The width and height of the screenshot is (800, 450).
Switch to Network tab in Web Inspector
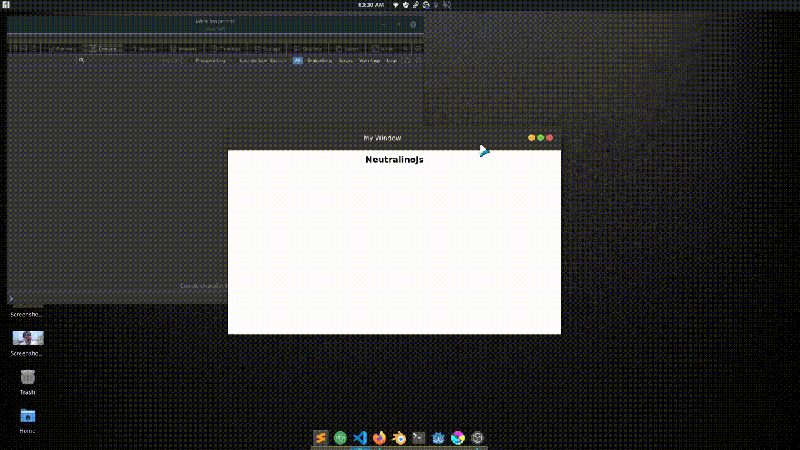click(x=184, y=49)
